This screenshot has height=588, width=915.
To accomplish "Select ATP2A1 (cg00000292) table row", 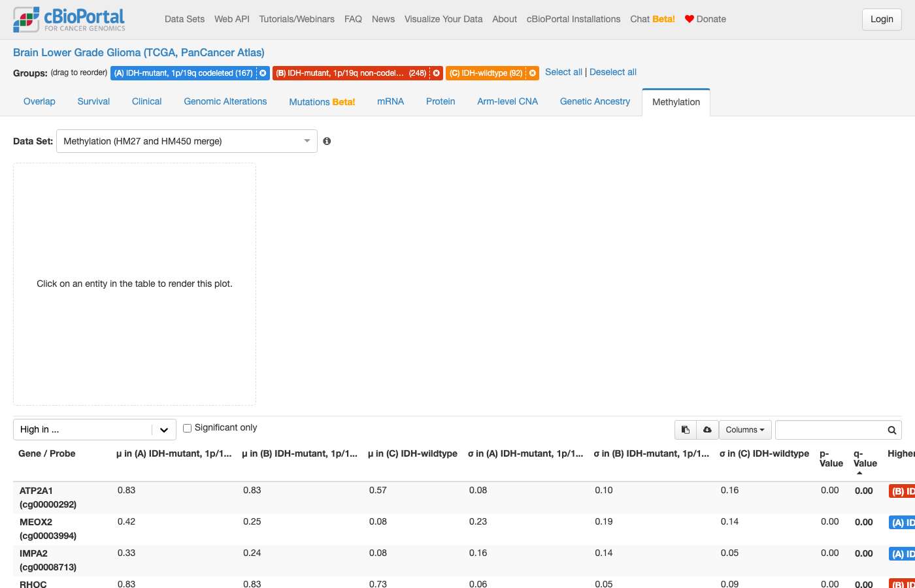I will coord(463,498).
